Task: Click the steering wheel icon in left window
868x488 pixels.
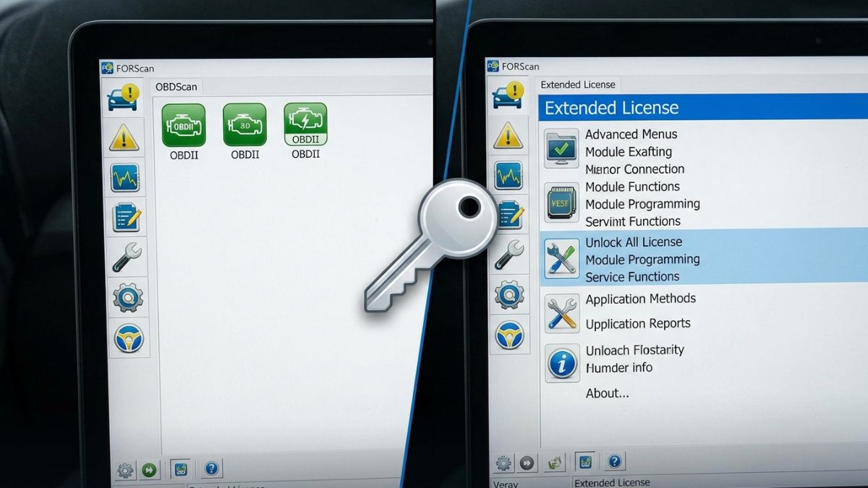Action: coord(129,338)
